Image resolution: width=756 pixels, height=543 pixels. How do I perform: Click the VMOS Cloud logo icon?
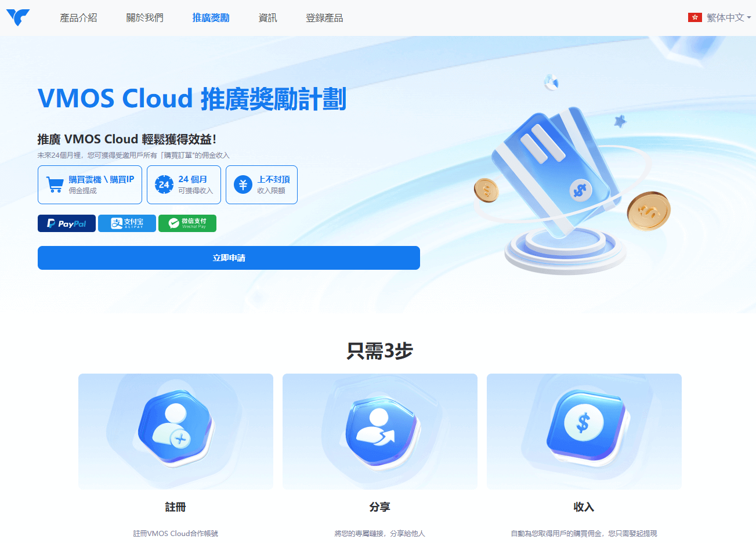pyautogui.click(x=18, y=17)
